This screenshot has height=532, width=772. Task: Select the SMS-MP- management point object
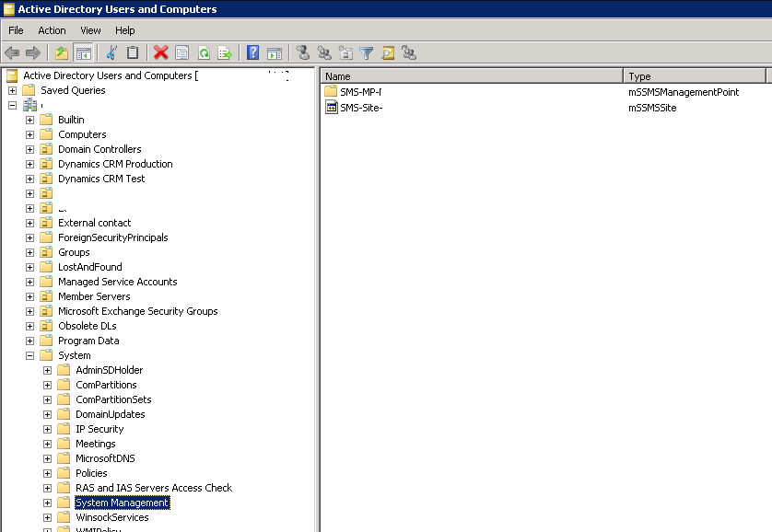point(360,91)
